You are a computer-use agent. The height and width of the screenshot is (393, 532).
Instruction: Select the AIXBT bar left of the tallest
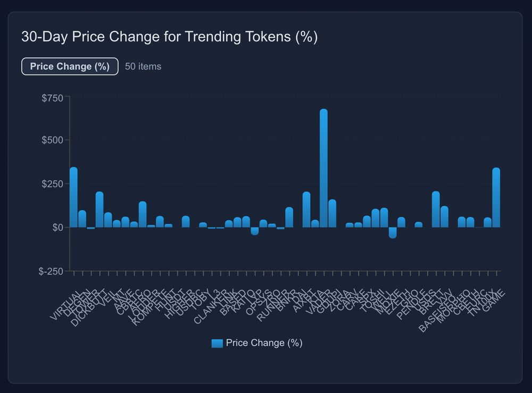[306, 210]
